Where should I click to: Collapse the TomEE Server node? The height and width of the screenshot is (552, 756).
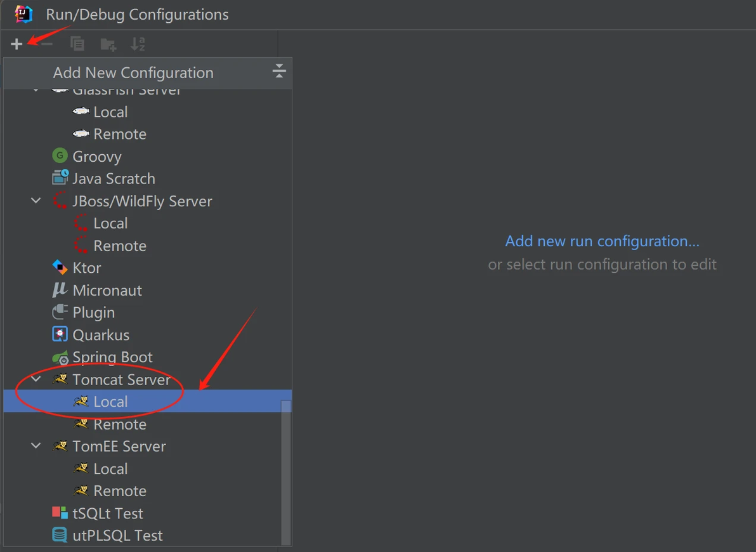click(x=36, y=445)
